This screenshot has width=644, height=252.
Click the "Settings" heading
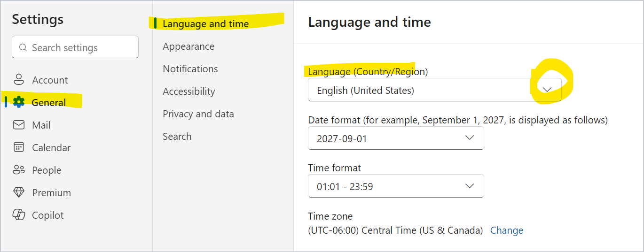click(x=38, y=19)
